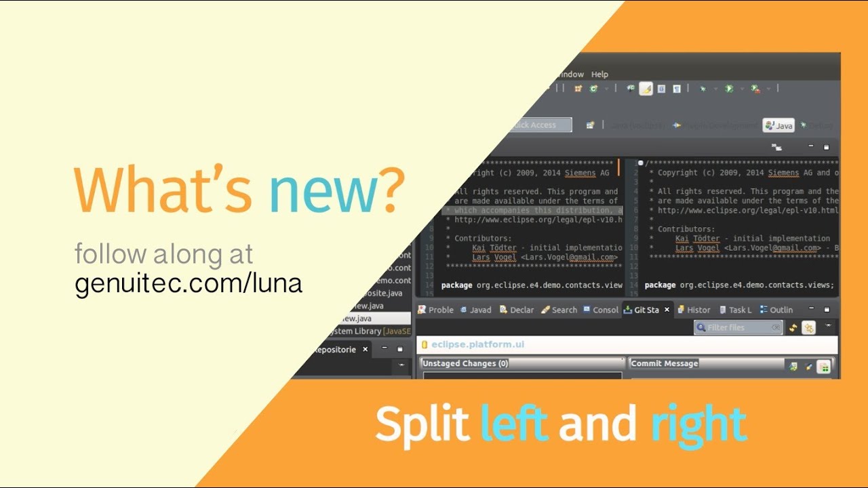Open the Run launch dropdown arrow
Image resolution: width=868 pixels, height=488 pixels.
[x=741, y=89]
